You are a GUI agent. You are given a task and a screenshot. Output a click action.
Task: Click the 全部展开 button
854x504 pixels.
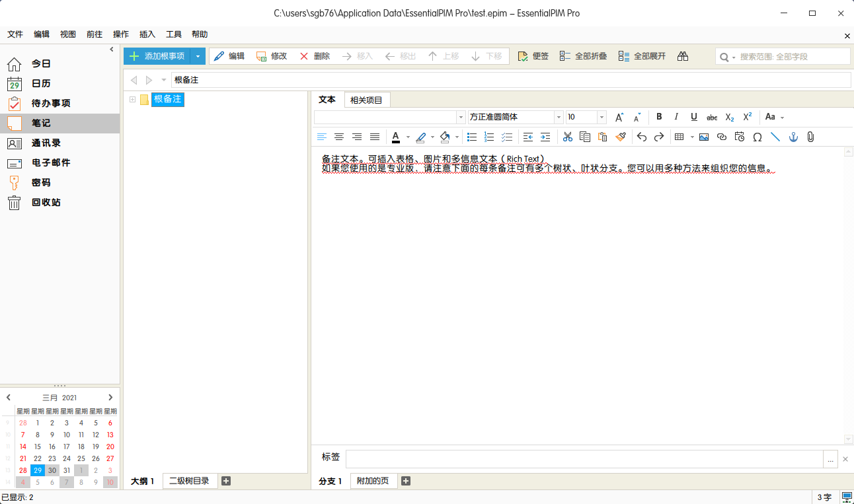click(642, 56)
